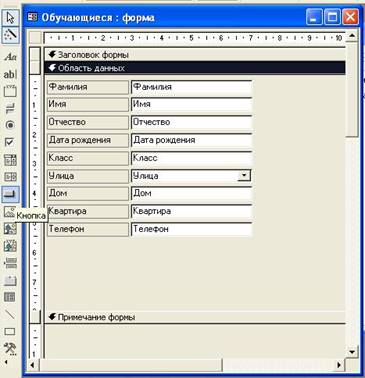
Task: Select the Option Group tool
Action: tap(10, 91)
